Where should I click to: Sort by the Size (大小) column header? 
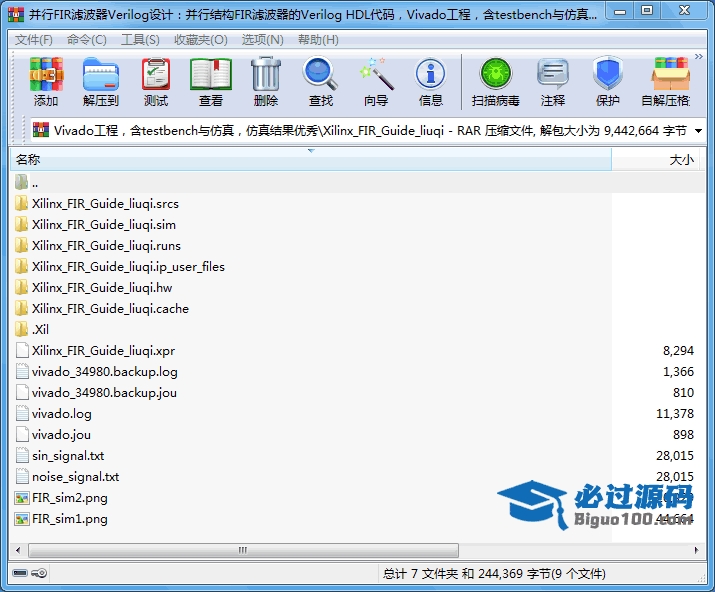pos(655,160)
